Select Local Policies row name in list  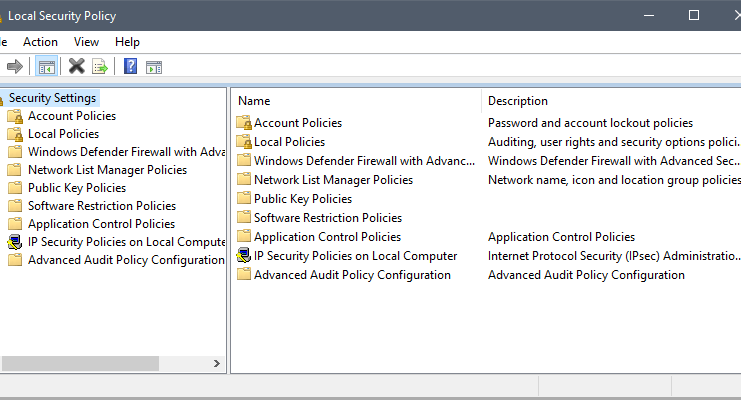coord(289,142)
